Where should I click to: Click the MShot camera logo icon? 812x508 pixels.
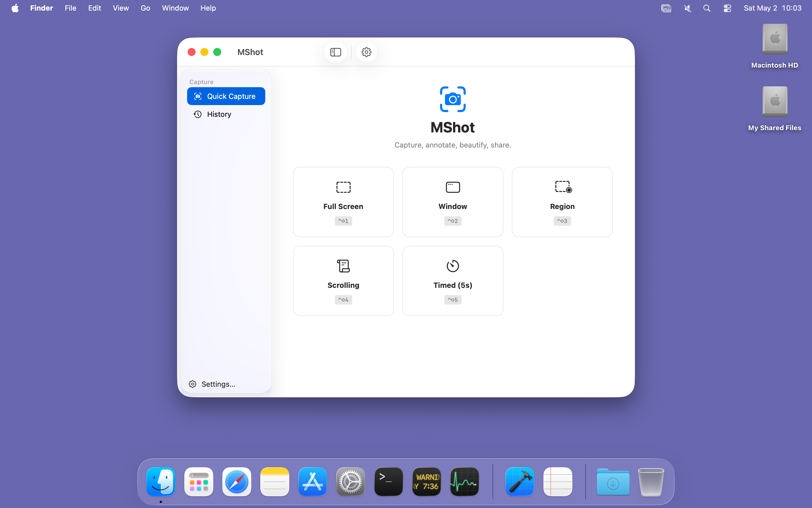452,99
